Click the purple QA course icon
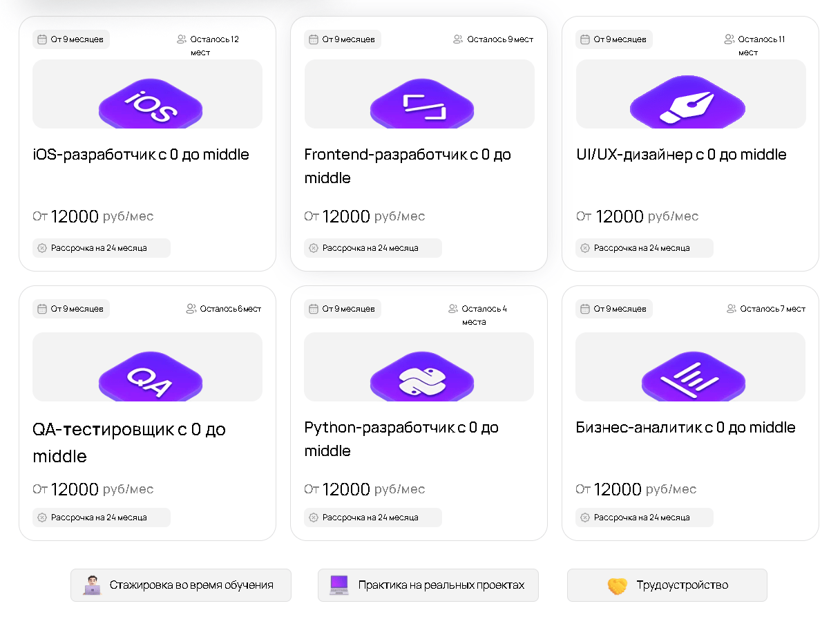The height and width of the screenshot is (626, 840). (x=151, y=377)
